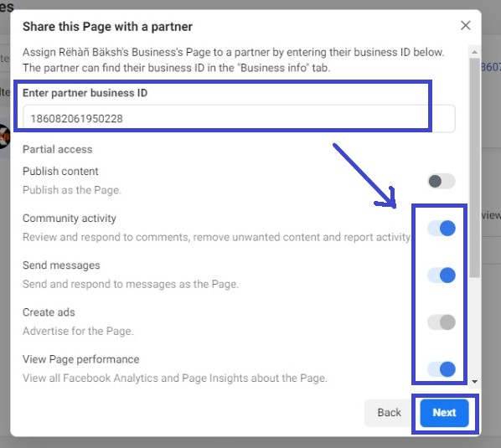Click the 'Publish content' label
The height and width of the screenshot is (448, 501).
point(60,171)
